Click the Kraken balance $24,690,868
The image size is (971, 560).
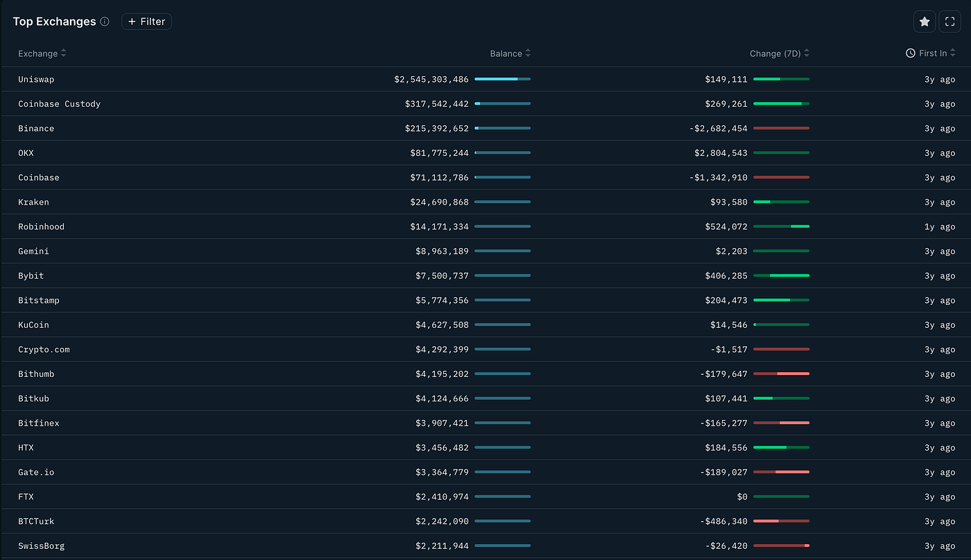tap(440, 202)
